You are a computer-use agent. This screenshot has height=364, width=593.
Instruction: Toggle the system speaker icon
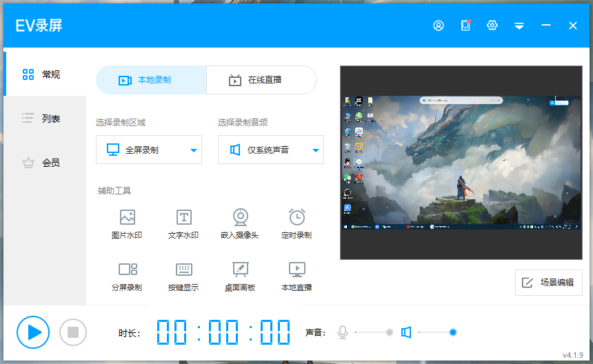tap(406, 332)
